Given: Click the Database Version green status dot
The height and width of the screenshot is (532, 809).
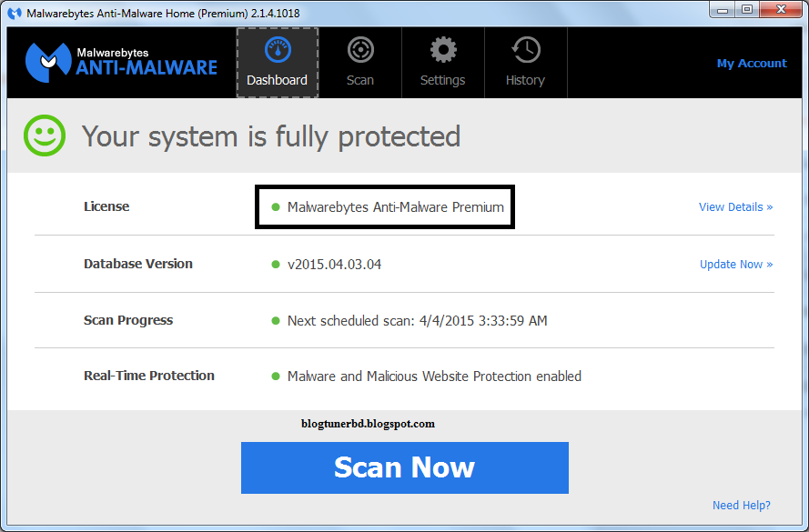Looking at the screenshot, I should point(276,265).
